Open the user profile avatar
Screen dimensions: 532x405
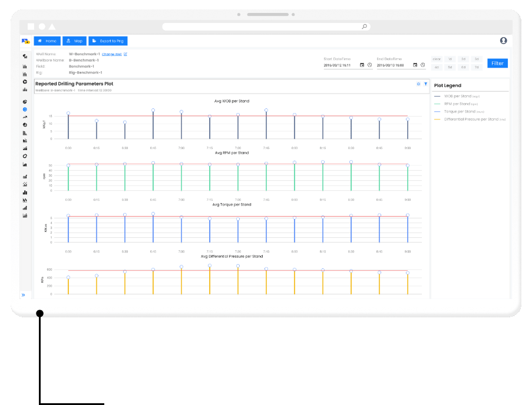click(x=504, y=41)
